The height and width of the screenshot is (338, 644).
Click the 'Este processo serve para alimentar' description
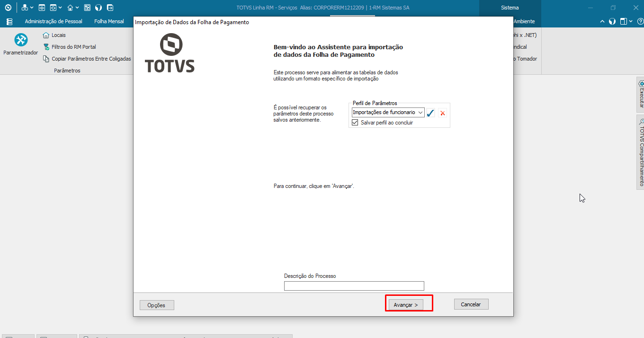(336, 76)
